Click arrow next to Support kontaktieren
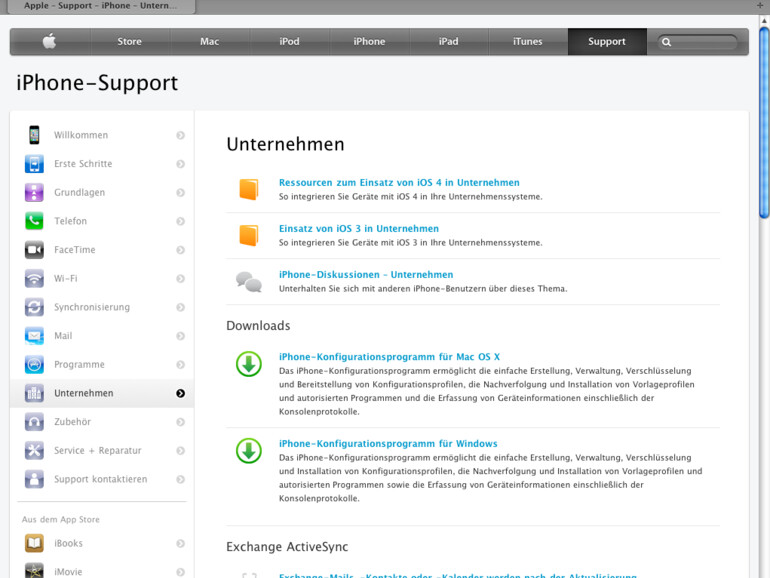 click(181, 479)
